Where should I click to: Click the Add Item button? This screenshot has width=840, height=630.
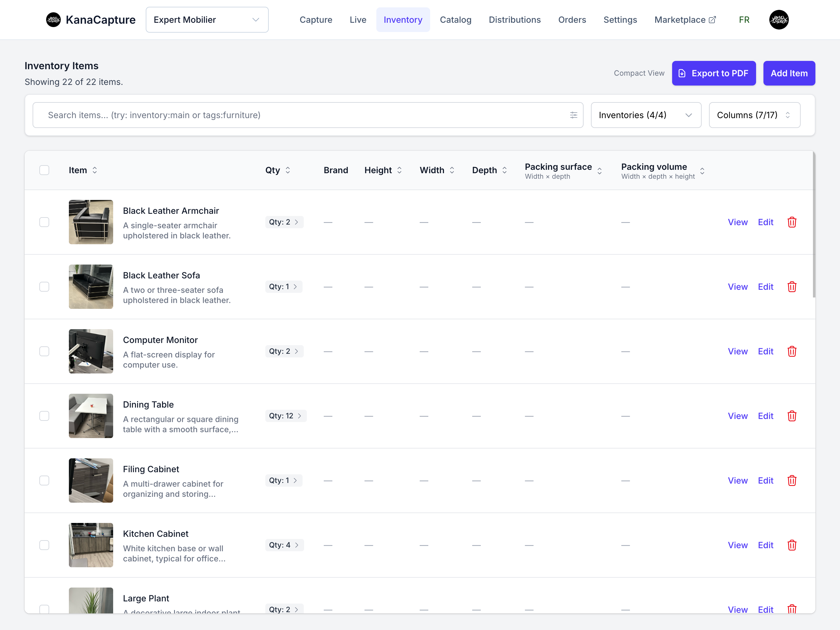point(789,73)
